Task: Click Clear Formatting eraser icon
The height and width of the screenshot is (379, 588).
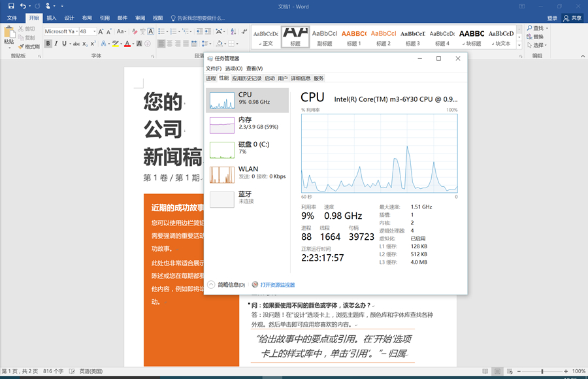Action: (135, 31)
